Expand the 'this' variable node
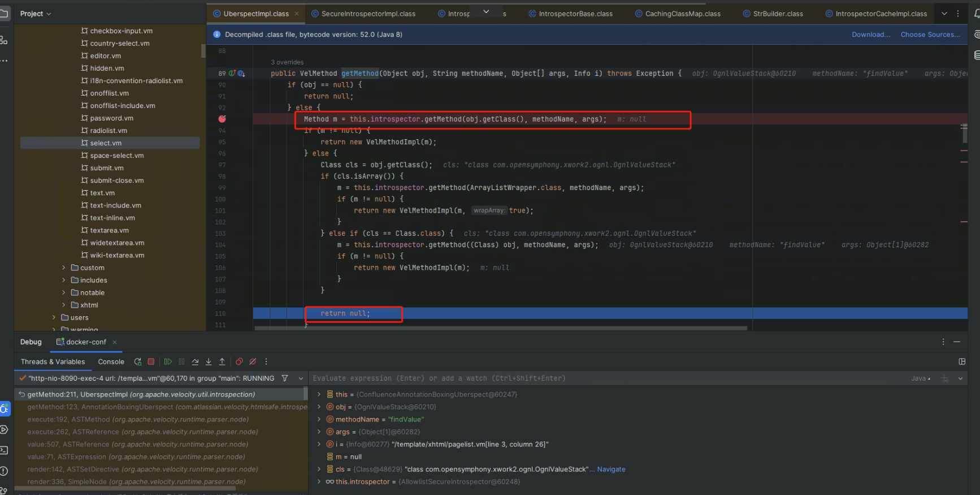The width and height of the screenshot is (980, 495). pos(319,394)
